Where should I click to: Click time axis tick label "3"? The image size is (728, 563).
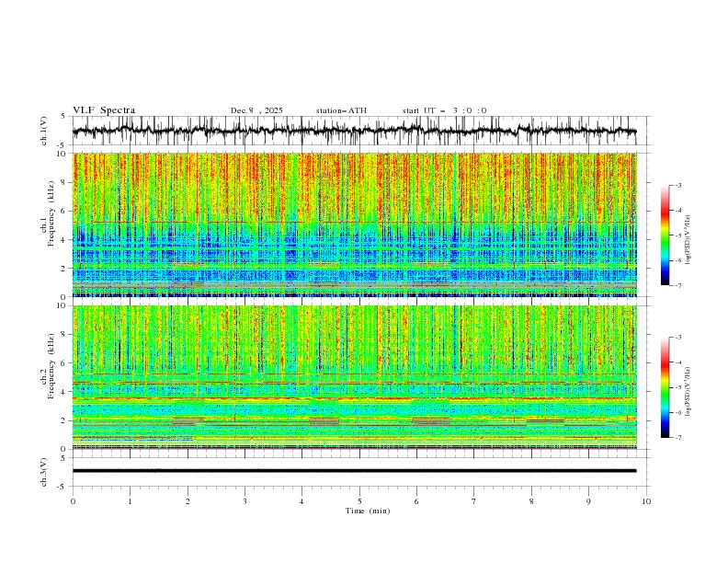245,501
